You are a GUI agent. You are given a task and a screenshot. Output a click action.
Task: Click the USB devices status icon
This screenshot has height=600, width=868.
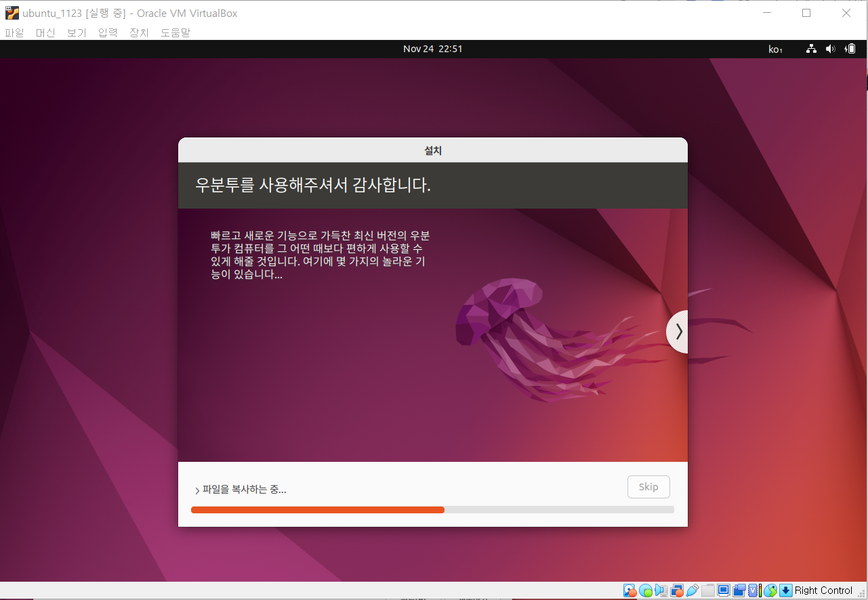click(x=693, y=591)
